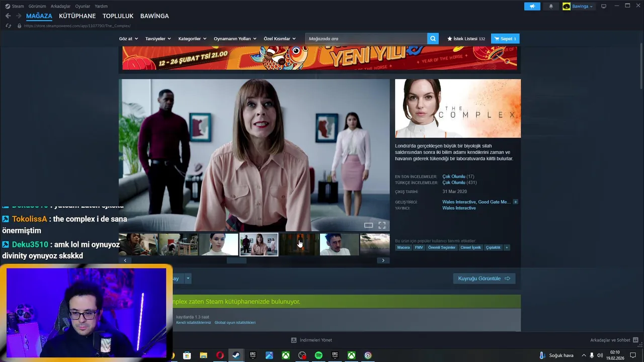The width and height of the screenshot is (644, 362).
Task: Show more developers with plus icon
Action: coord(515,202)
